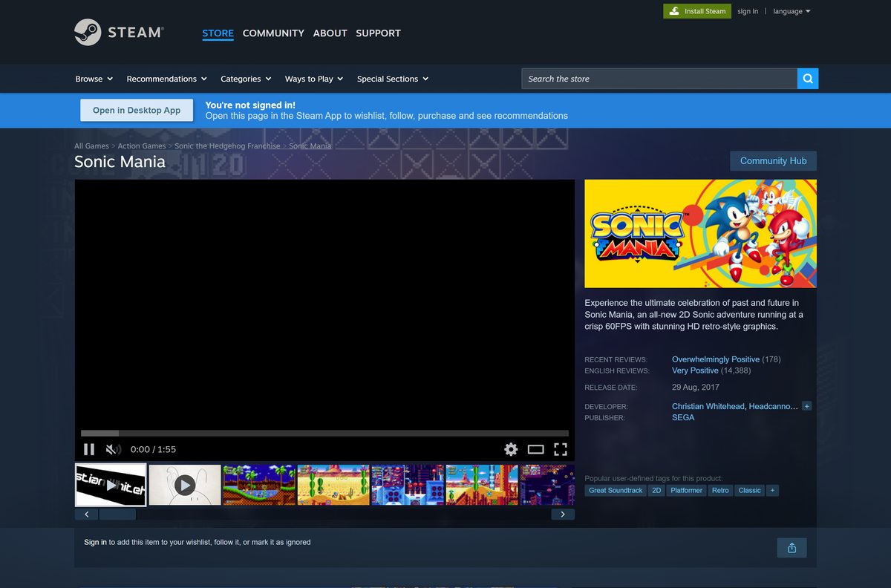Open the STORE tab
891x588 pixels.
218,33
